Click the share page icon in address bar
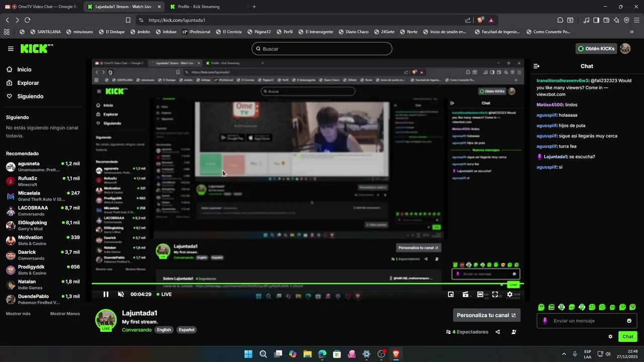The height and width of the screenshot is (362, 644). (x=468, y=20)
